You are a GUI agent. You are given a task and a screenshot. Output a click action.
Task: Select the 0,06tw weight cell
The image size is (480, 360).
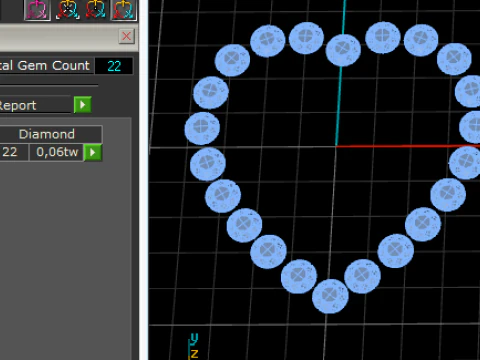coord(57,152)
